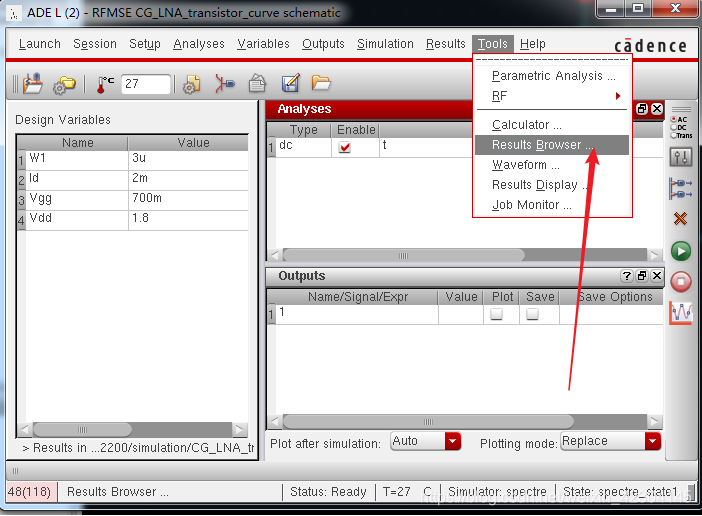Screen dimensions: 702x516
Task: Click the edit variables sliders icon
Action: 681,157
